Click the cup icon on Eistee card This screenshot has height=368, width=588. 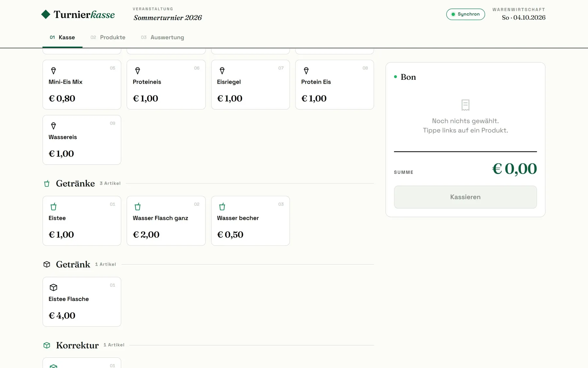click(x=54, y=207)
